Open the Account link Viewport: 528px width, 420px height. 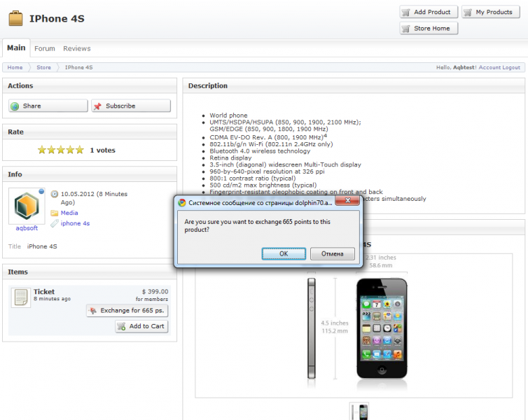[x=489, y=67]
